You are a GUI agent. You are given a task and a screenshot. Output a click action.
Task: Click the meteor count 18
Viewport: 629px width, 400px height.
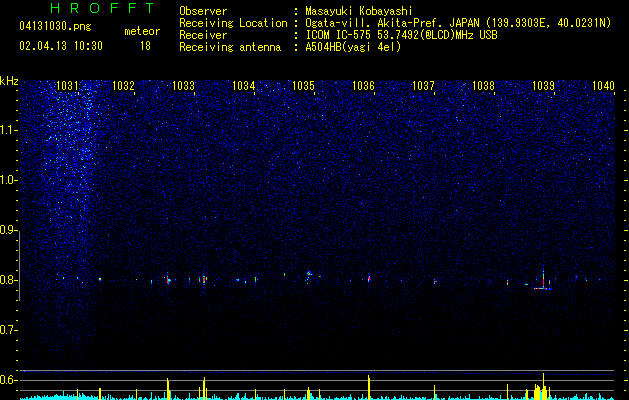145,46
